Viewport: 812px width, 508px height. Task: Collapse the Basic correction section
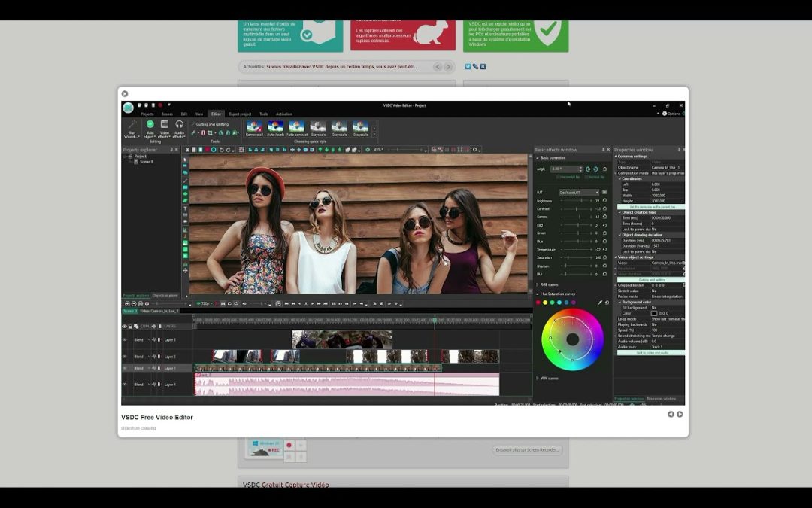[538, 157]
